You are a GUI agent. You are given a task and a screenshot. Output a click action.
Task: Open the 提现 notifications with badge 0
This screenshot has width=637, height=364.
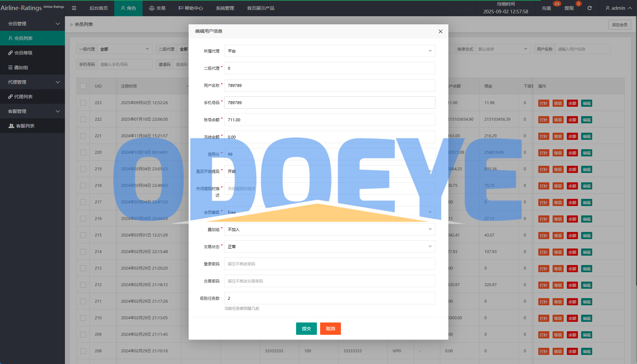pos(569,8)
